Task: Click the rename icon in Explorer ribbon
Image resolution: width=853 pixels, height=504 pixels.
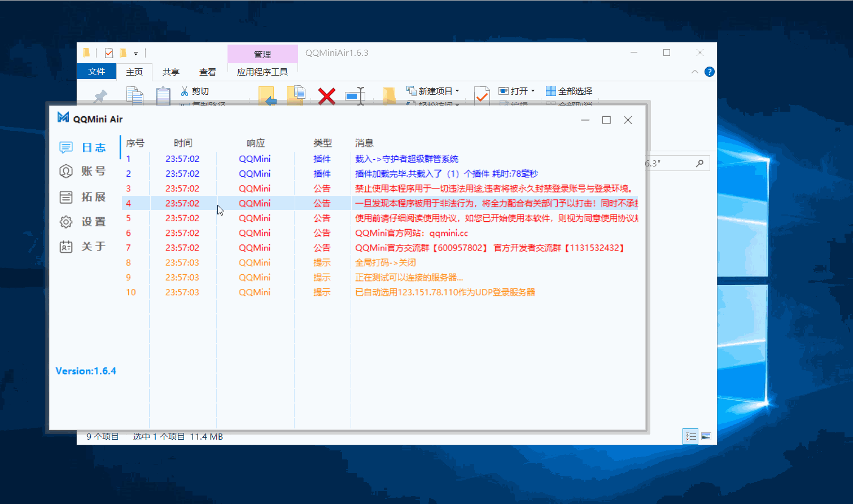Action: (x=356, y=96)
